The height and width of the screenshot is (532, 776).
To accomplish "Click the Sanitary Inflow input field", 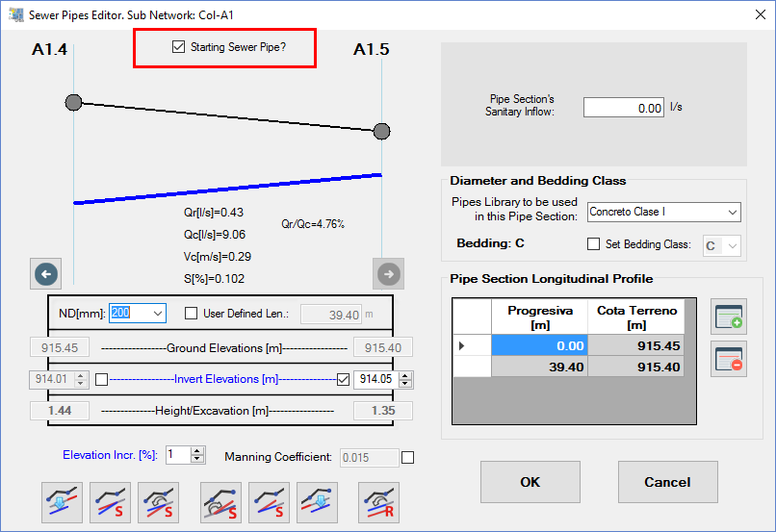I will [624, 108].
